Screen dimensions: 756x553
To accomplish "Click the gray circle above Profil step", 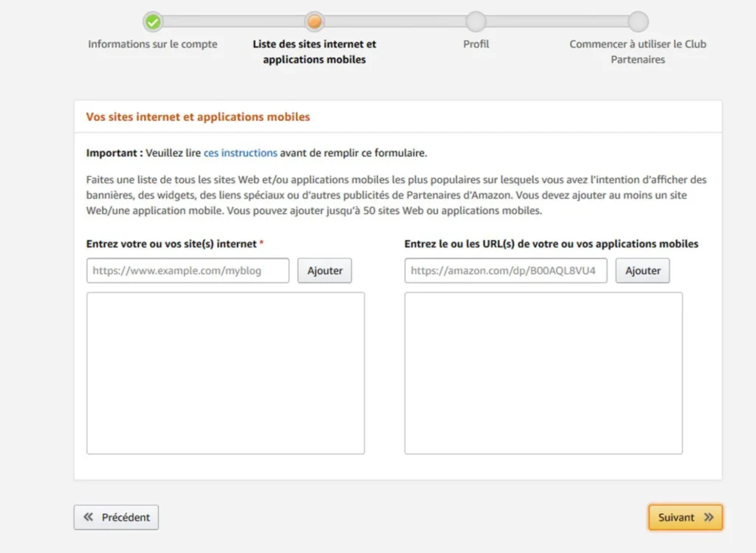I will tap(476, 22).
